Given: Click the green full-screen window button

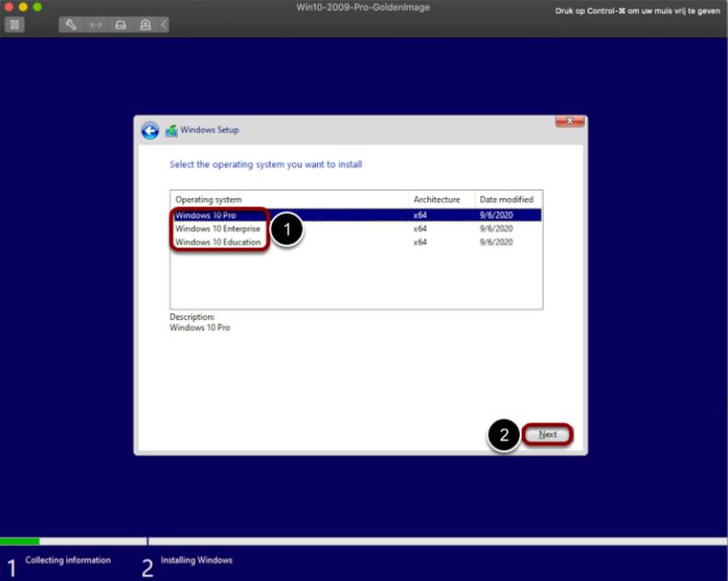Looking at the screenshot, I should pos(38,7).
